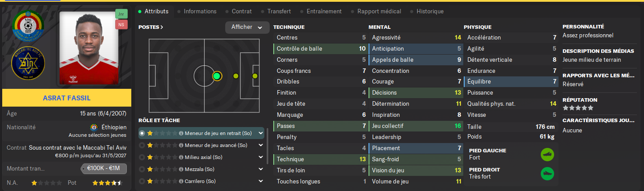Open the Afficher dropdown
Image resolution: width=644 pixels, height=191 pixels.
(x=247, y=28)
